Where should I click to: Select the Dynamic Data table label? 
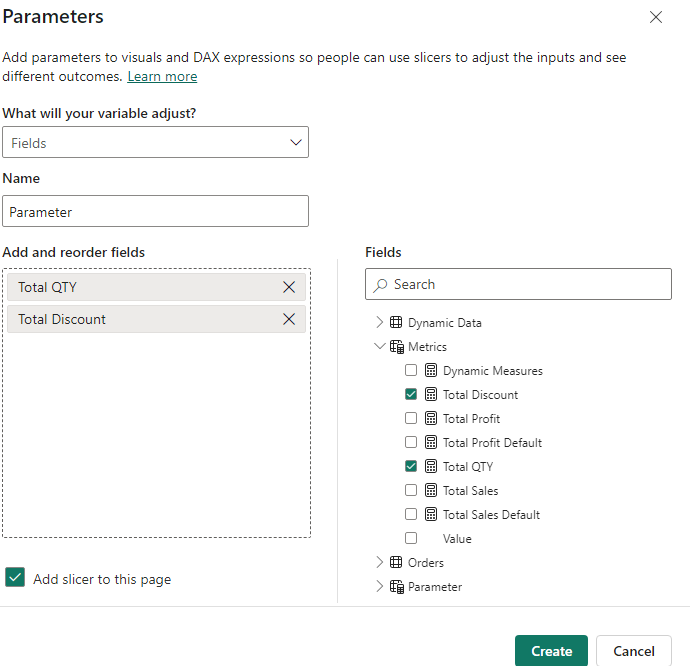(x=444, y=323)
